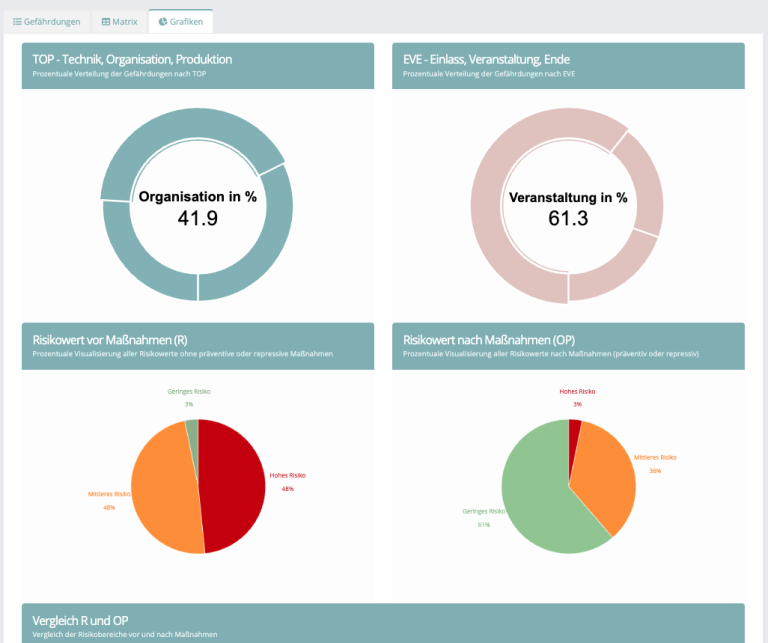Click the 'Veranstaltung in %' center text
Screen dimensions: 768x643
coord(568,198)
